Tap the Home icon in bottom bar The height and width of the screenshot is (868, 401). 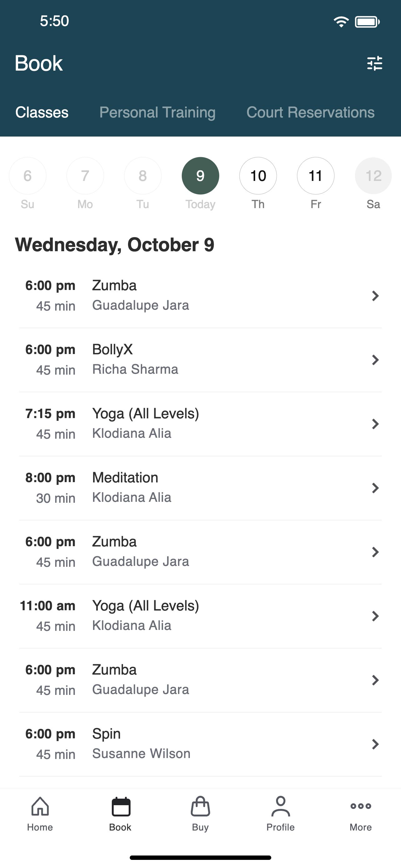(x=40, y=806)
